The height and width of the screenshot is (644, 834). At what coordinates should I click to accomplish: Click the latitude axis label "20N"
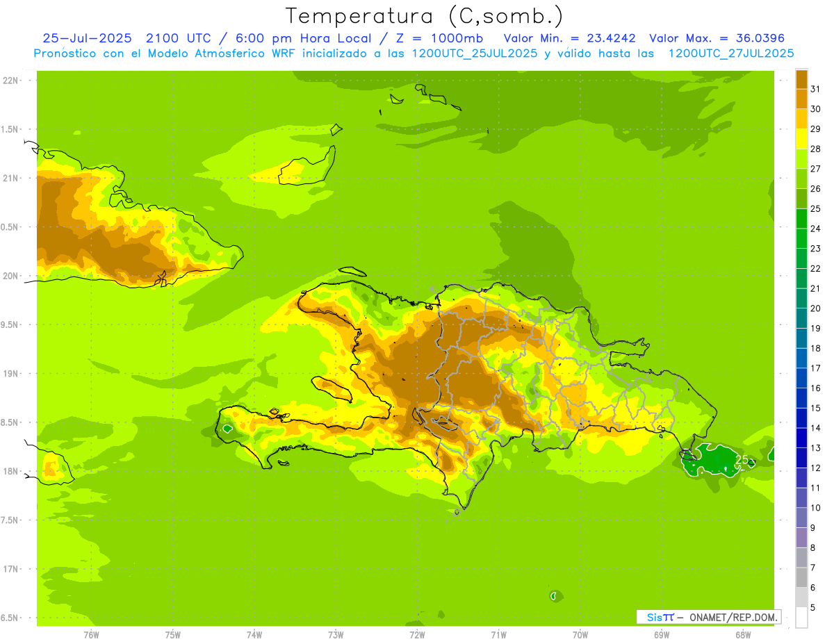[11, 276]
